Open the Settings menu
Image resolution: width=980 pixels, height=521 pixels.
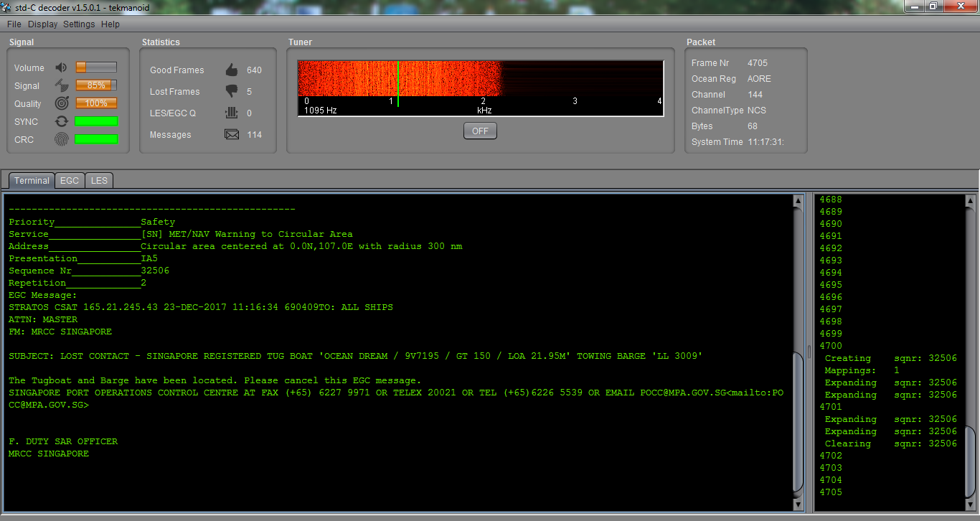(79, 24)
